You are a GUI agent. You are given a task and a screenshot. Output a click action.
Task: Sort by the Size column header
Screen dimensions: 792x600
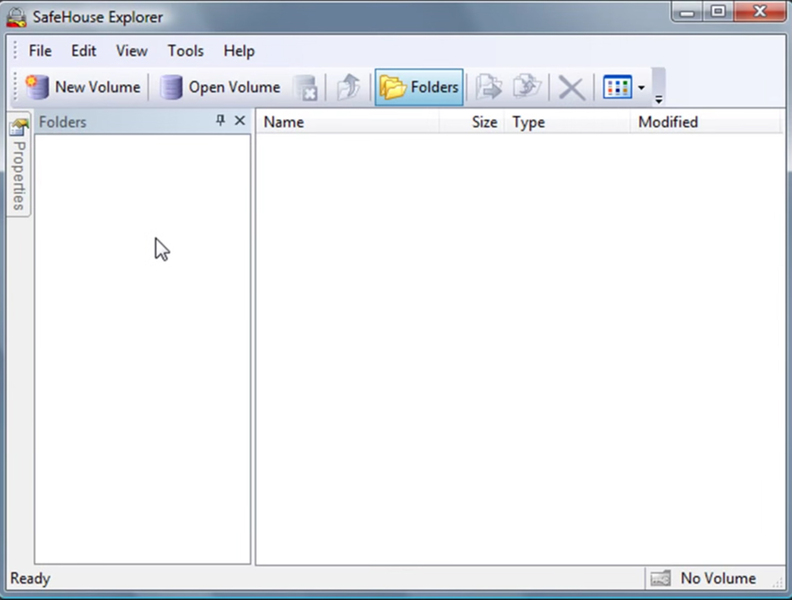(x=471, y=122)
